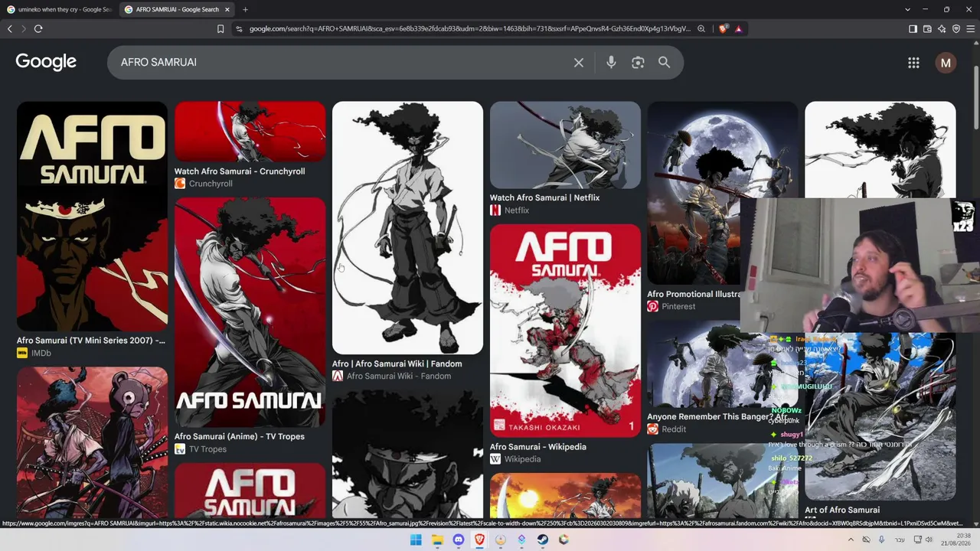Click the Google logo
The image size is (980, 551).
pyautogui.click(x=46, y=62)
